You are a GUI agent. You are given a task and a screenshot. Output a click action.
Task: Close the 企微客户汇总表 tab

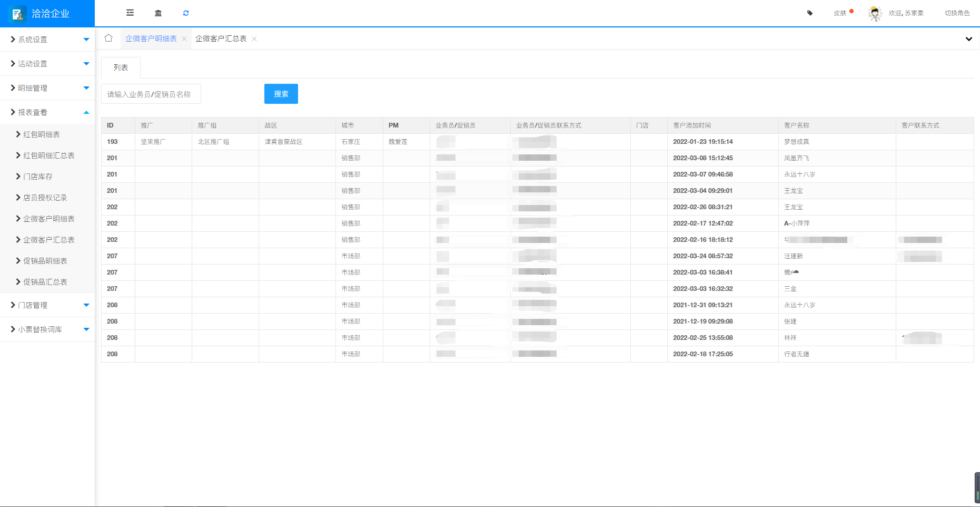pos(254,38)
